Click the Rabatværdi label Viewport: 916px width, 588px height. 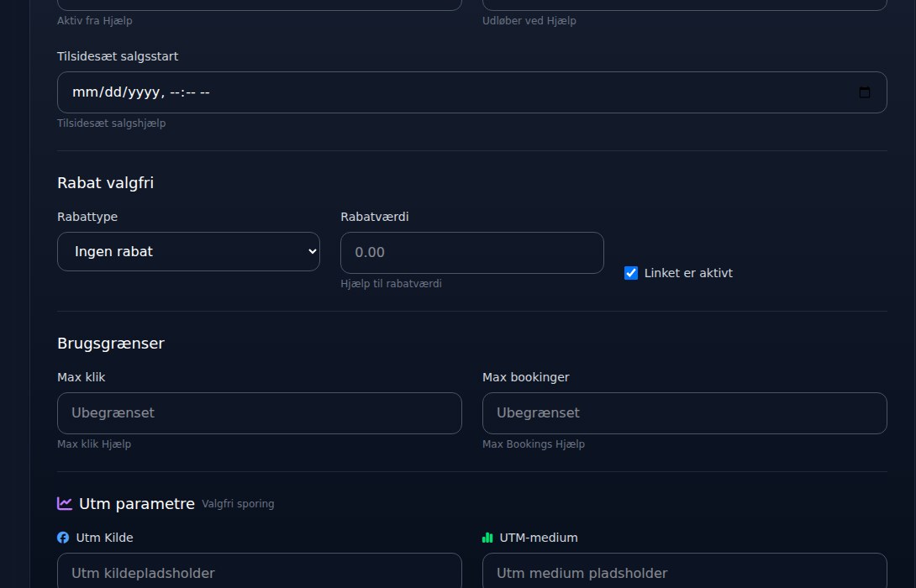click(x=375, y=217)
